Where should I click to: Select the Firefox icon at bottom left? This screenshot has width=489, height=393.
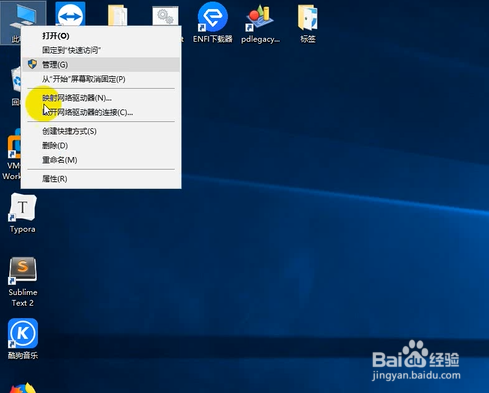coord(22,387)
